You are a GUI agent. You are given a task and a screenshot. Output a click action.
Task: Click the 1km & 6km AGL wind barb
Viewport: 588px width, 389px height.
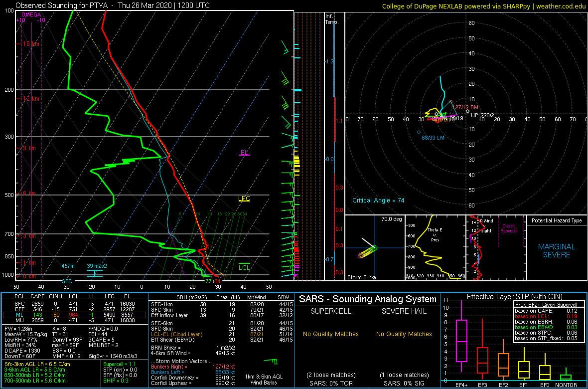click(272, 362)
